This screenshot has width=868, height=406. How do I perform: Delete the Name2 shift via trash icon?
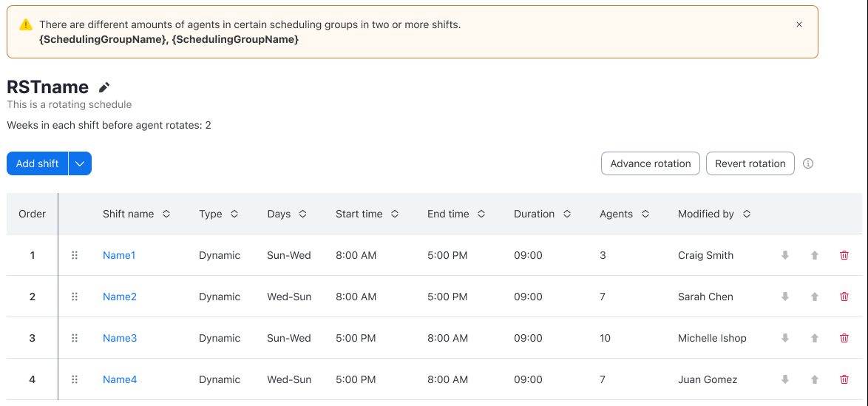(844, 297)
